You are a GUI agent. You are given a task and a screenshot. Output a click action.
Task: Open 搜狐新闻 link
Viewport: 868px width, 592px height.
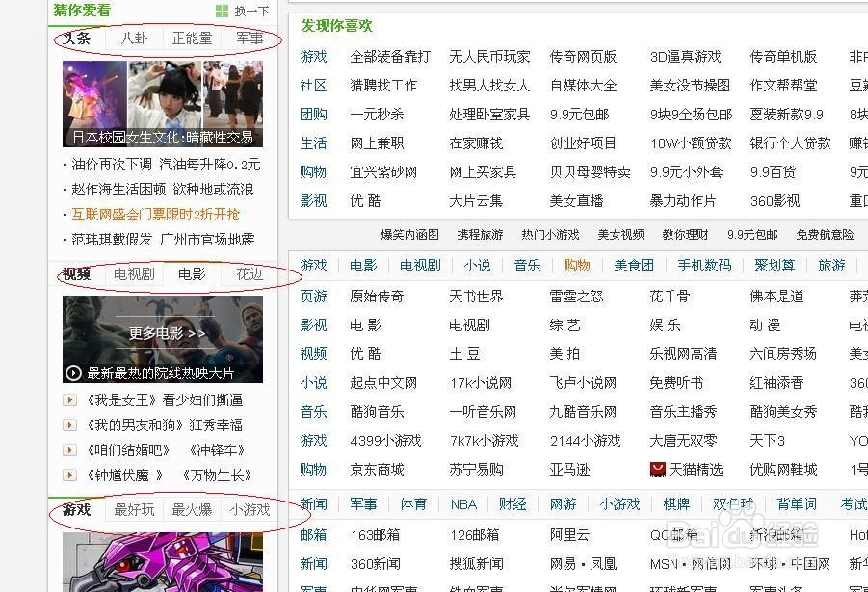476,564
